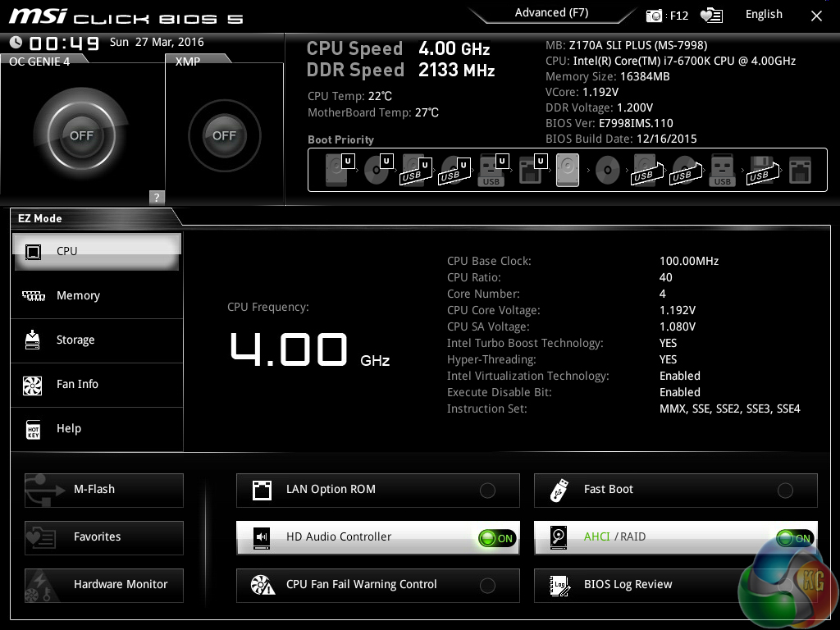Launch M-Flash utility
Image resolution: width=840 pixels, height=630 pixels.
click(104, 491)
